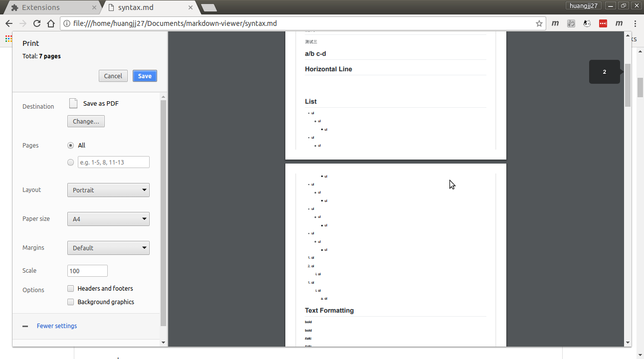Click the print preview scrollbar thumb
This screenshot has height=359, width=644.
(x=628, y=85)
